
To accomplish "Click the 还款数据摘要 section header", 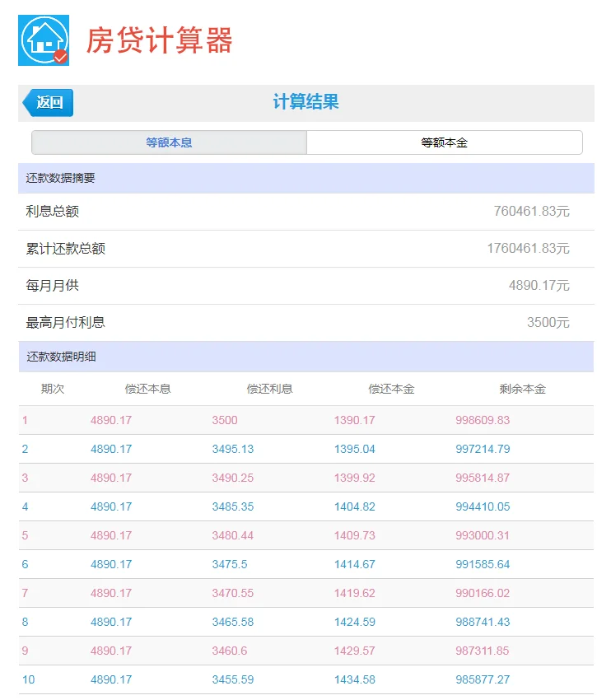I will coord(61,178).
